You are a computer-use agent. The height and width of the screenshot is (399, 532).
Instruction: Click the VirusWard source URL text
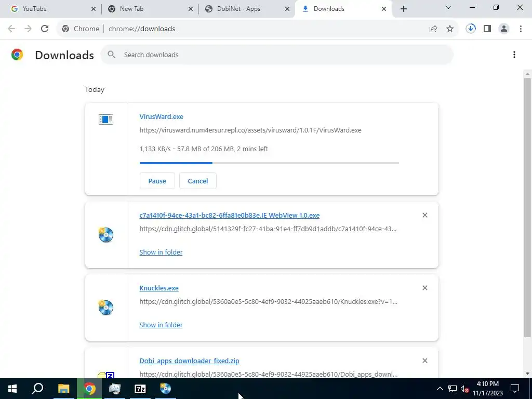tap(250, 130)
